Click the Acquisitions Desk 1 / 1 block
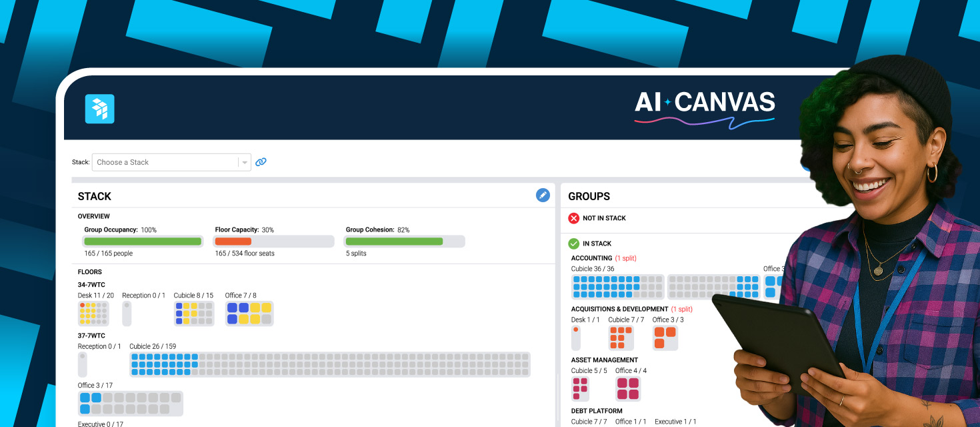Viewport: 980px width, 427px height. click(576, 338)
